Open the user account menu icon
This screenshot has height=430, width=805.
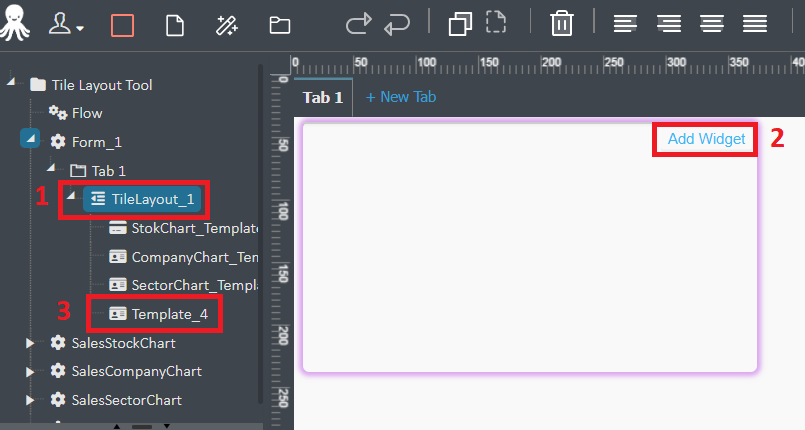point(60,24)
